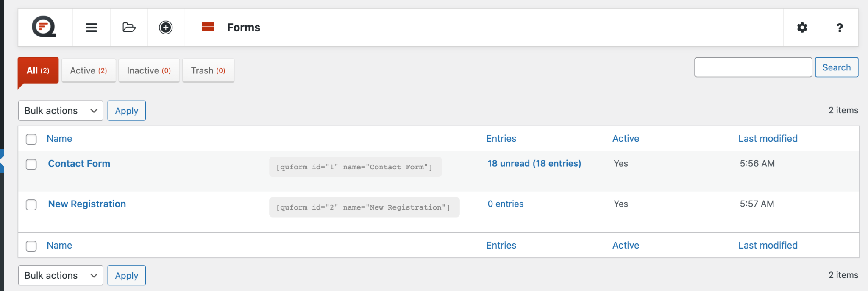Open the top Bulk actions dropdown
Viewport: 868px width, 291px height.
click(61, 111)
